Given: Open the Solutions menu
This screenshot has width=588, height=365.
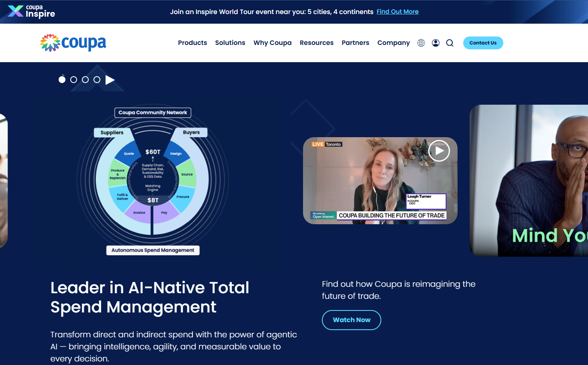Looking at the screenshot, I should point(230,43).
